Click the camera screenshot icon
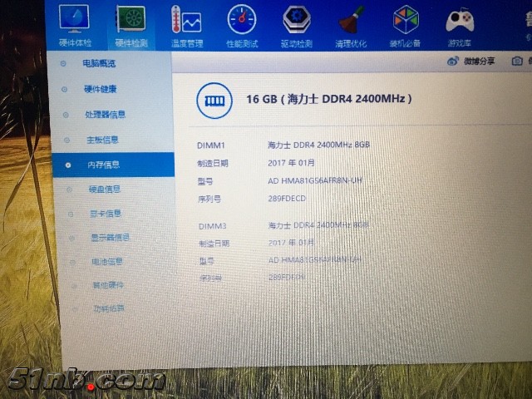532x399 pixels. coord(517,61)
